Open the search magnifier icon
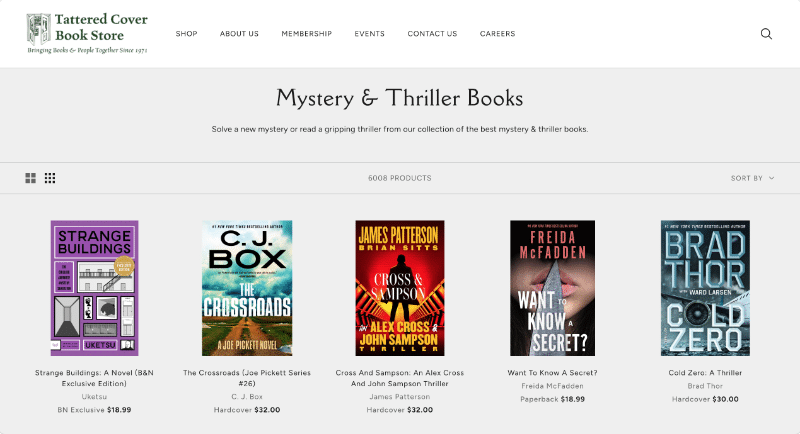Image resolution: width=800 pixels, height=434 pixels. (x=766, y=34)
